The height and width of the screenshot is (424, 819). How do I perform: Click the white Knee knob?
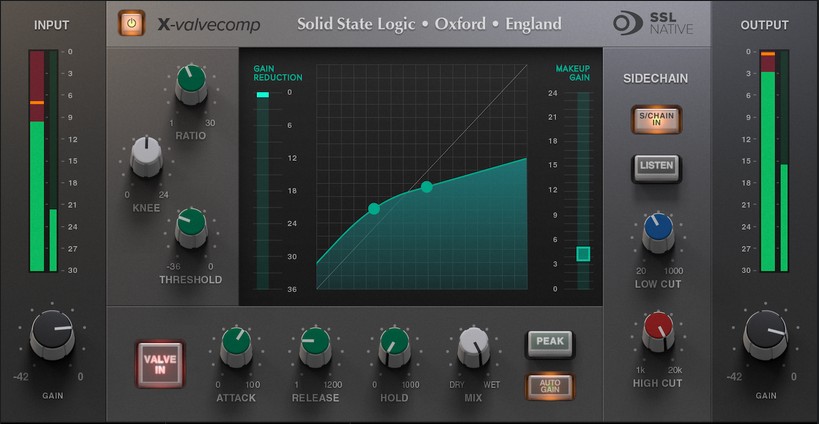point(146,156)
